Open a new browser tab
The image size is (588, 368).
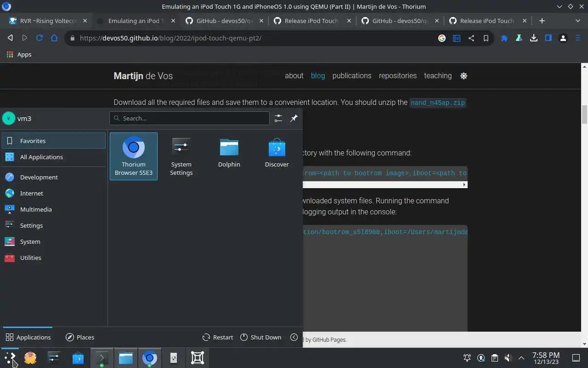pyautogui.click(x=542, y=21)
